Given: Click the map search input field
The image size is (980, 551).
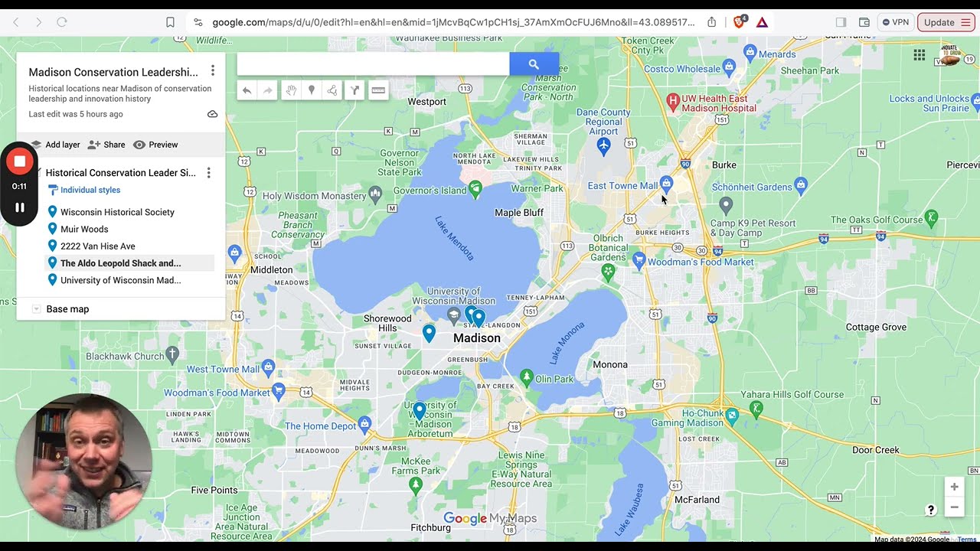Looking at the screenshot, I should [374, 64].
